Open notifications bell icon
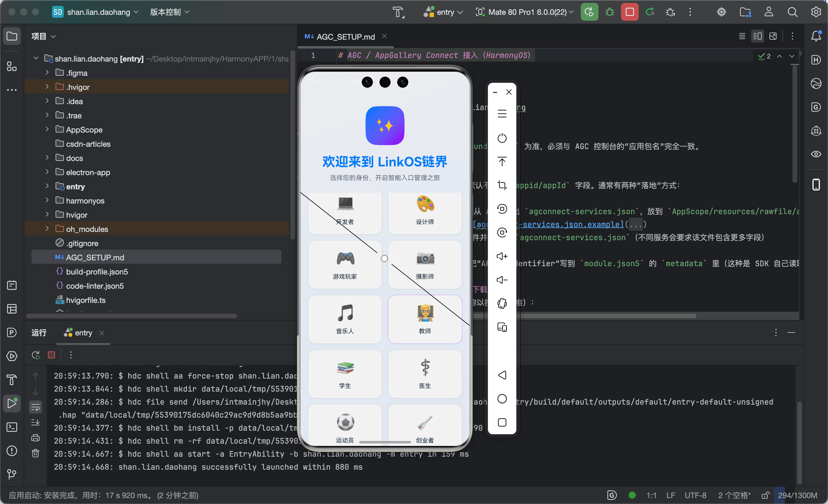Screen dimensions: 828x504 (x=816, y=36)
